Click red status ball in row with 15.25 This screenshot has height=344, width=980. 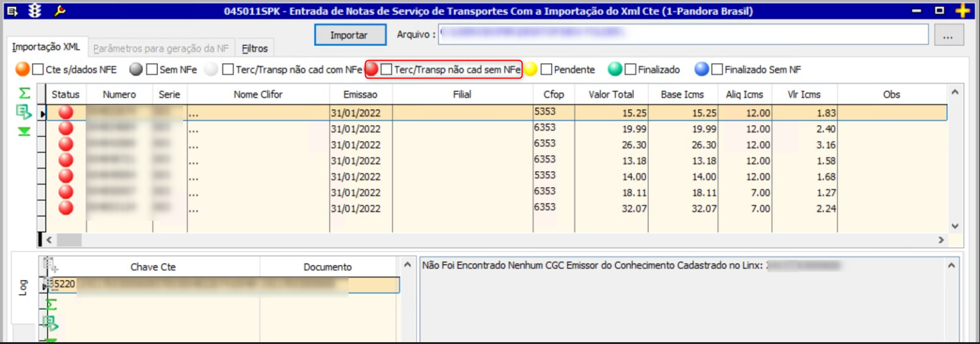[x=66, y=112]
